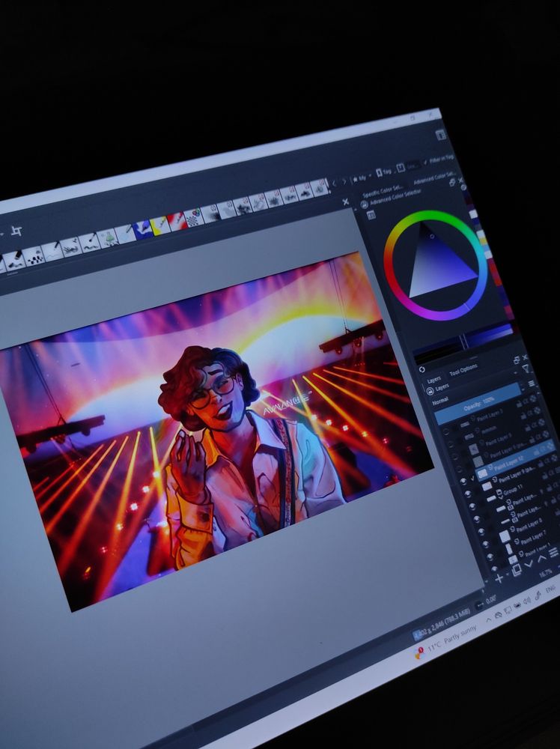Select the Paint Layer 12 row
Image resolution: width=560 pixels, height=749 pixels.
[x=515, y=461]
